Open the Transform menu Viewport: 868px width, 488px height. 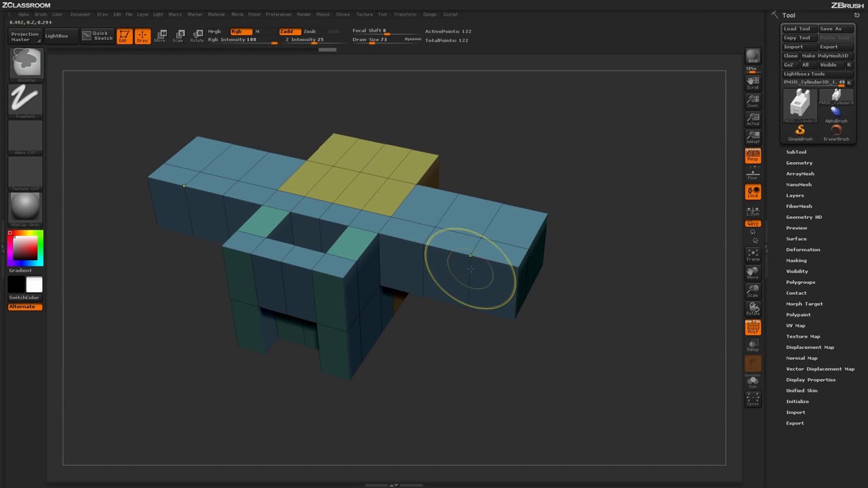pos(405,14)
